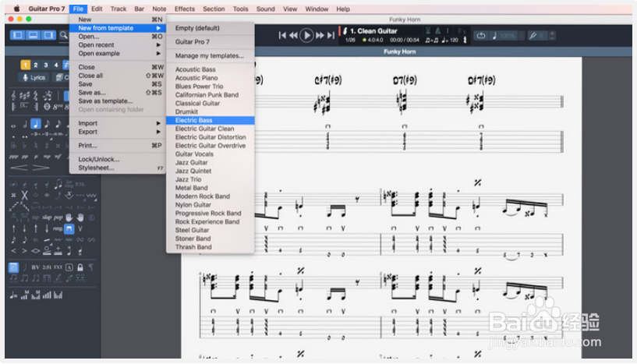Toggle the right inspector panel button
Viewport: 637px width, 364px height.
coord(48,35)
